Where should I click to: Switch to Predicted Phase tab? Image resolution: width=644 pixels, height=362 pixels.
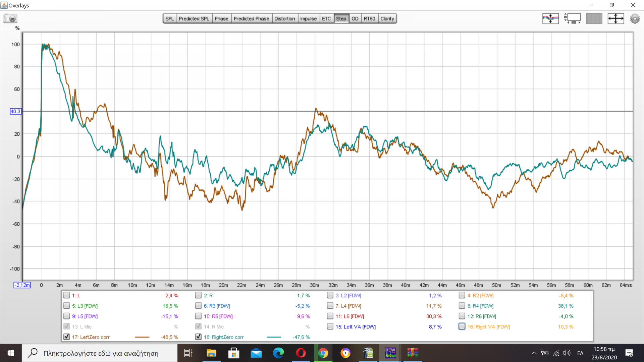251,19
